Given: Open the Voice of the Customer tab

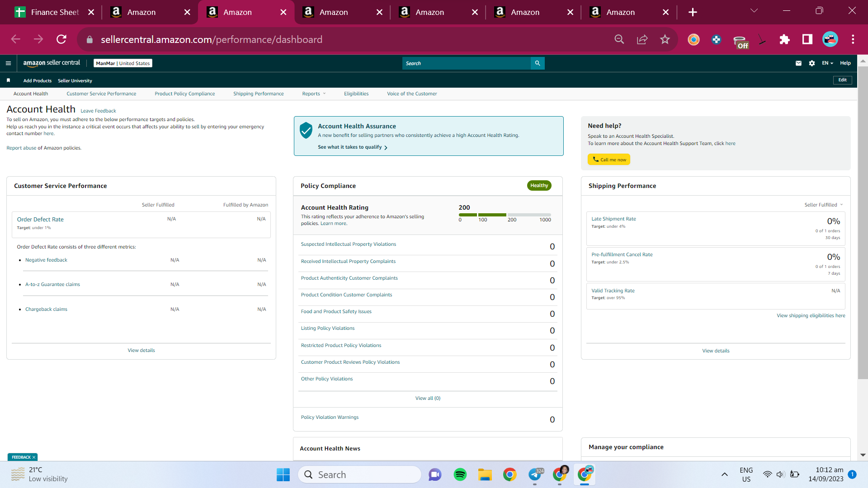Looking at the screenshot, I should coord(412,94).
